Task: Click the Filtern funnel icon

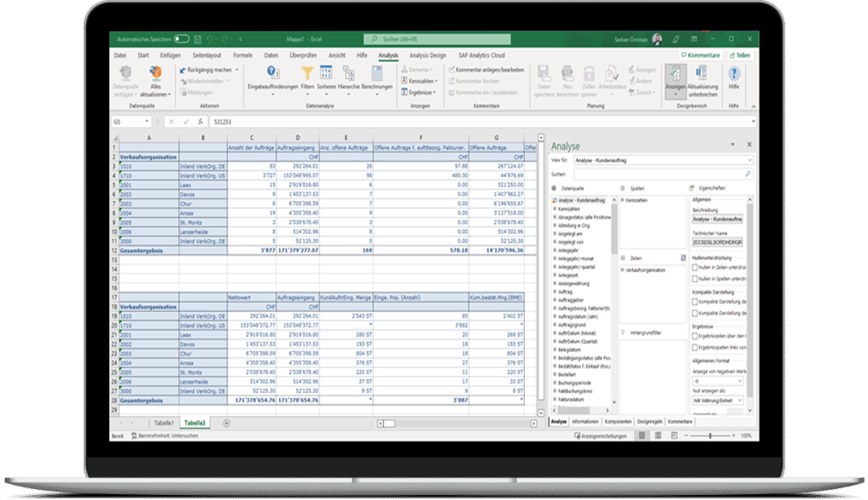Action: [x=307, y=73]
